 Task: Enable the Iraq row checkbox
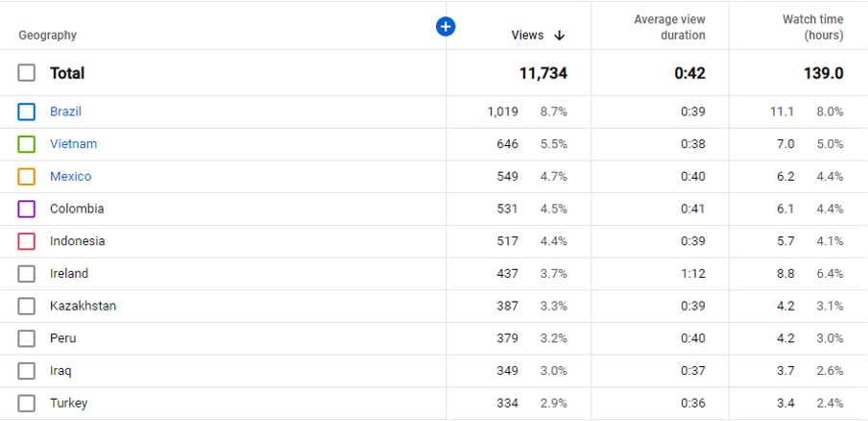click(x=26, y=371)
